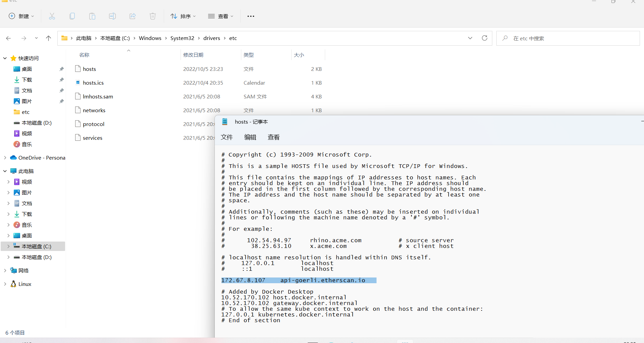Screen dimensions: 644x343
Task: Open the 排序 sorting dropdown
Action: (183, 16)
